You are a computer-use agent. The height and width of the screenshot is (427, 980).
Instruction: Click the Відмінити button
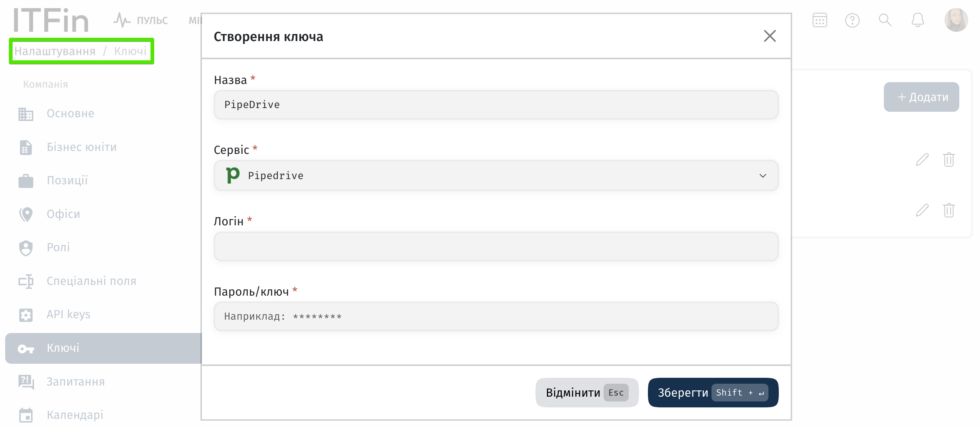coord(587,392)
